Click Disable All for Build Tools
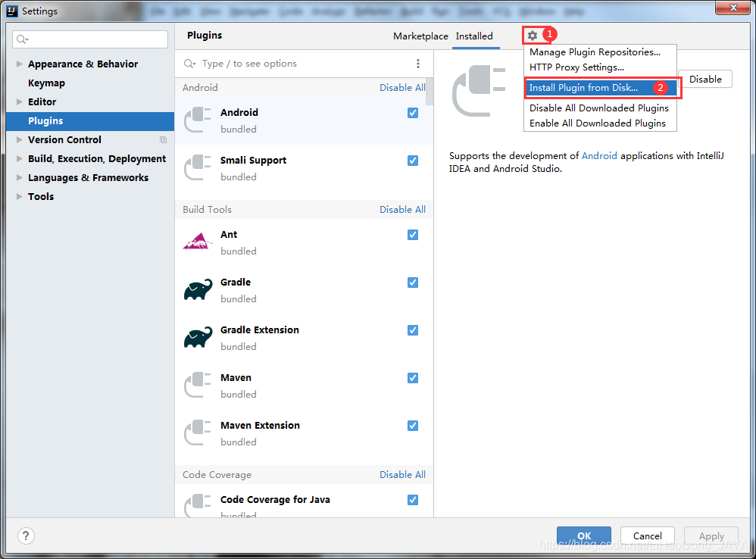The width and height of the screenshot is (756, 559). [x=402, y=209]
